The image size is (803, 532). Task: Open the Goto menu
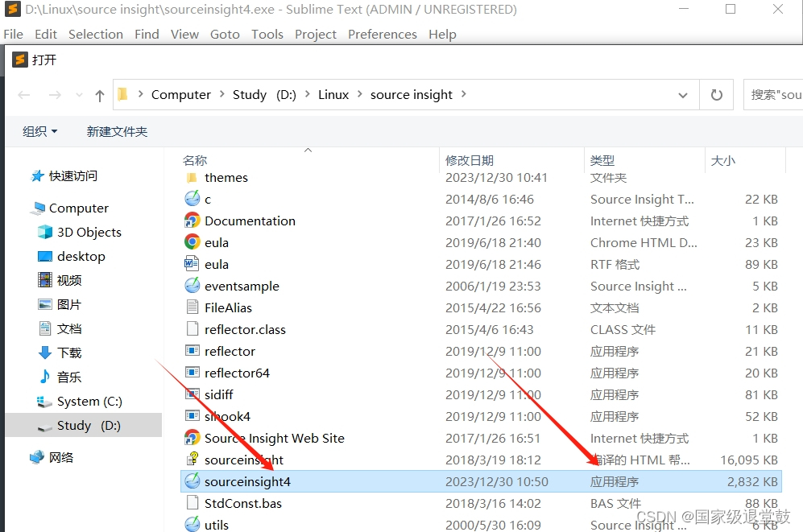225,35
